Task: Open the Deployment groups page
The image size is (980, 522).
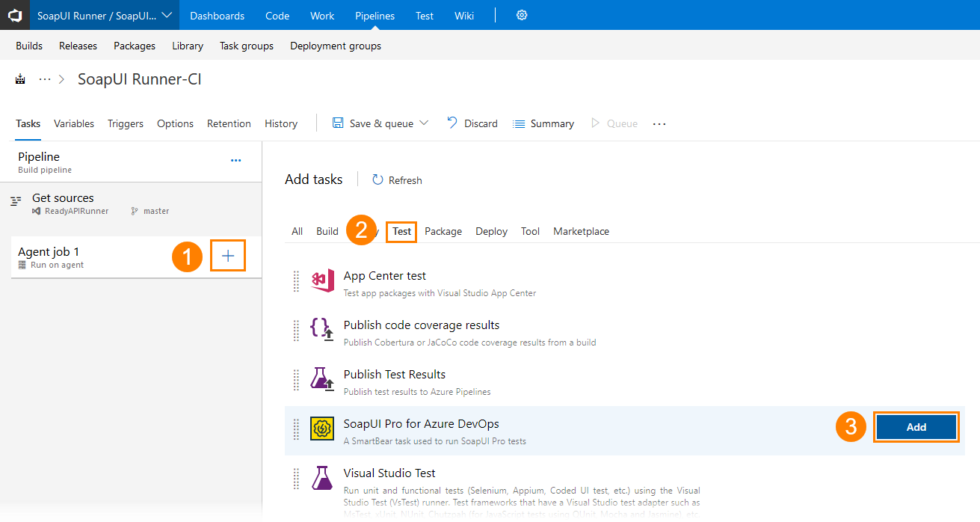Action: (336, 46)
